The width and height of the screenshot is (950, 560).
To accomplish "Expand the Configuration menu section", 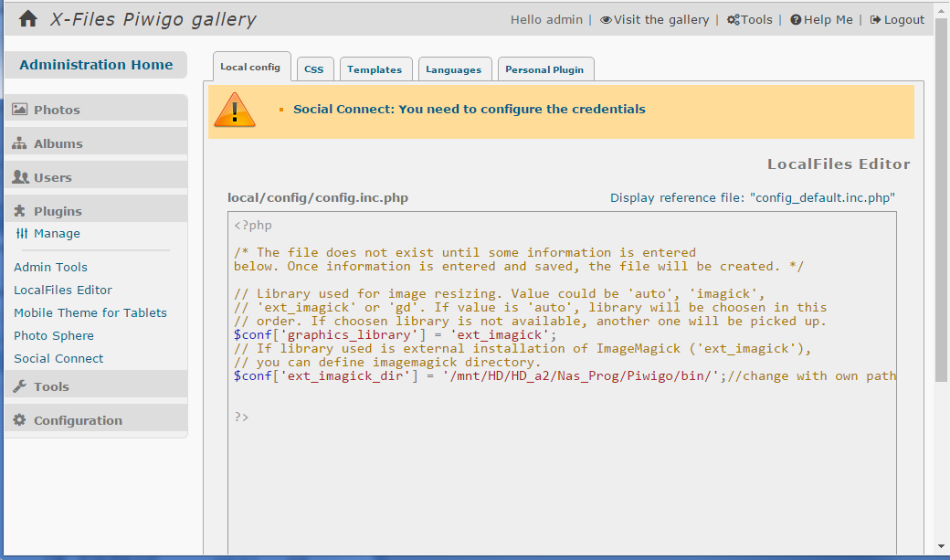I will coord(78,420).
